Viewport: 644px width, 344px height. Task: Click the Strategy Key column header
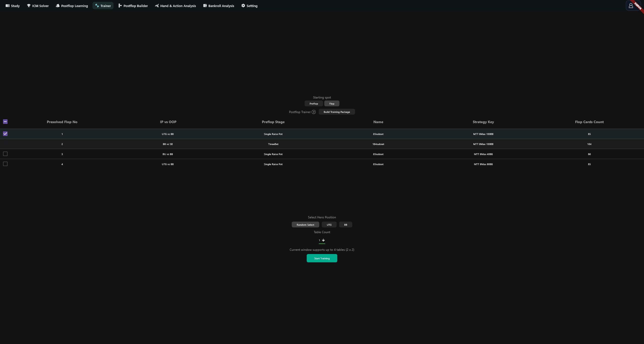[483, 122]
